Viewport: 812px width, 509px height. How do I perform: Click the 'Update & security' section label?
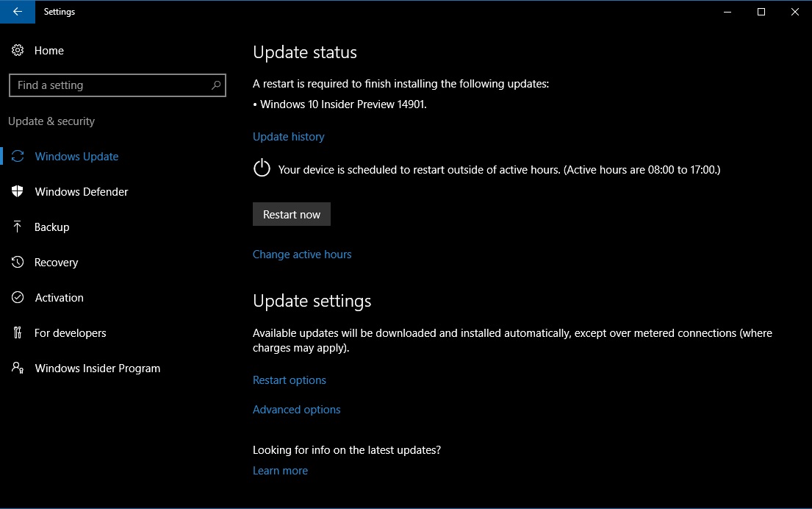(x=51, y=121)
